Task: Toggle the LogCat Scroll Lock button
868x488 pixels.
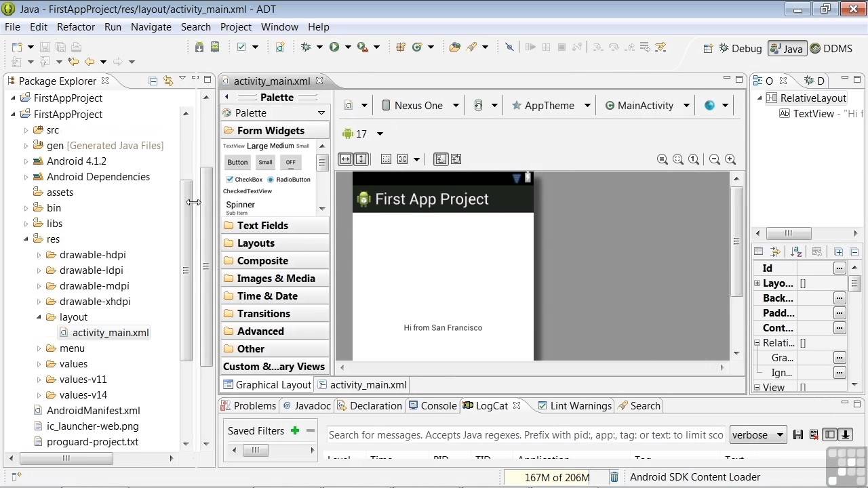Action: tap(846, 434)
